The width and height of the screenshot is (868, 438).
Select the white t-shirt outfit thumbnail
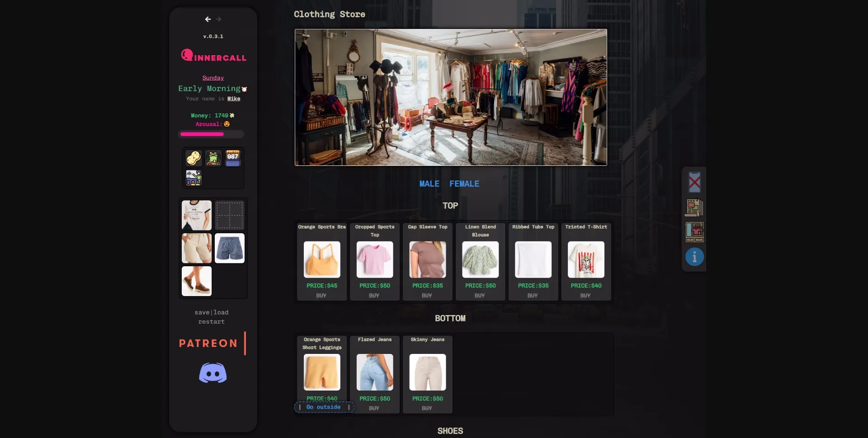[196, 215]
